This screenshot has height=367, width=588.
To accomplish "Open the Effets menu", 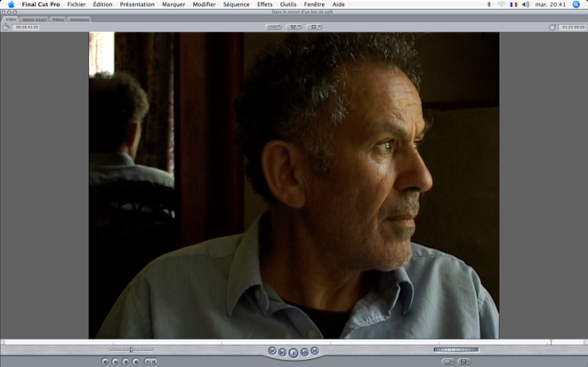I will [x=265, y=4].
